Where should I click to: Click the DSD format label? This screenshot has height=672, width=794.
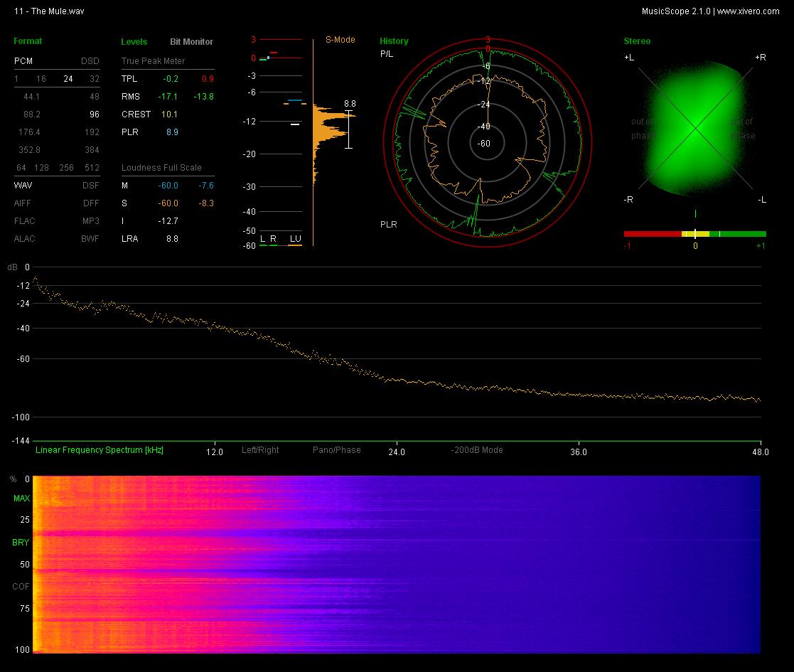(90, 60)
